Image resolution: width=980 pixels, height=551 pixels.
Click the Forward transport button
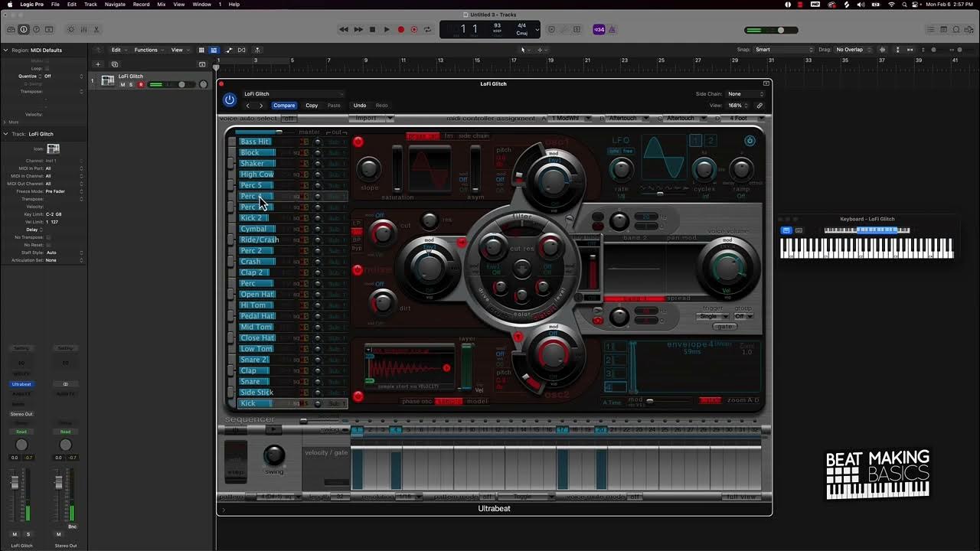tap(358, 30)
